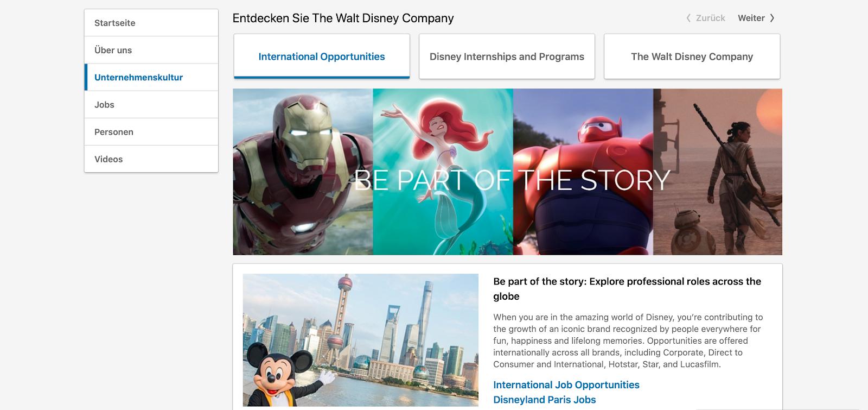Go to Über uns in sidebar
The height and width of the screenshot is (410, 868).
point(151,50)
